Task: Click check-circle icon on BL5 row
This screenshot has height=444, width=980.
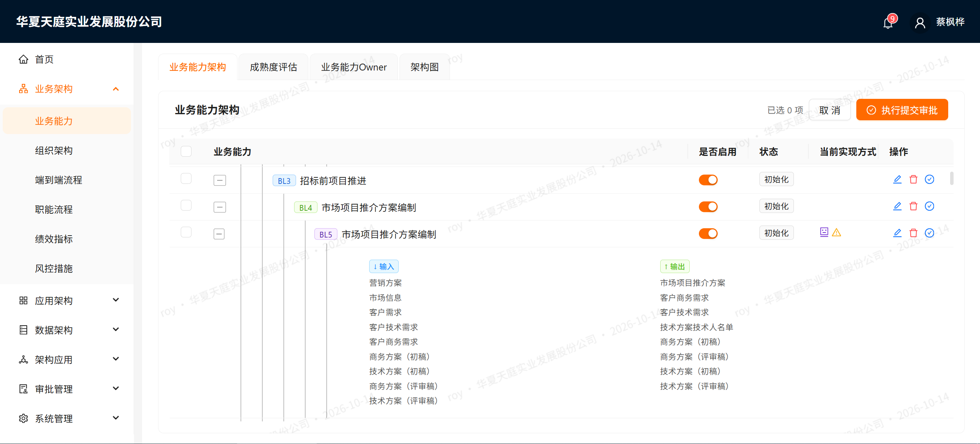Action: click(x=929, y=233)
